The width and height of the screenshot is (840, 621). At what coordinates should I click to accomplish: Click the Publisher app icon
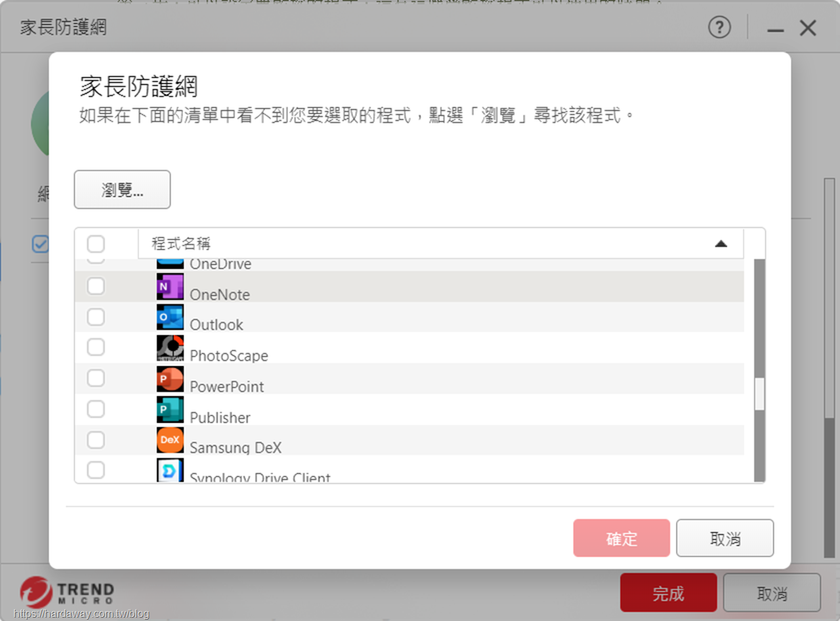click(170, 410)
